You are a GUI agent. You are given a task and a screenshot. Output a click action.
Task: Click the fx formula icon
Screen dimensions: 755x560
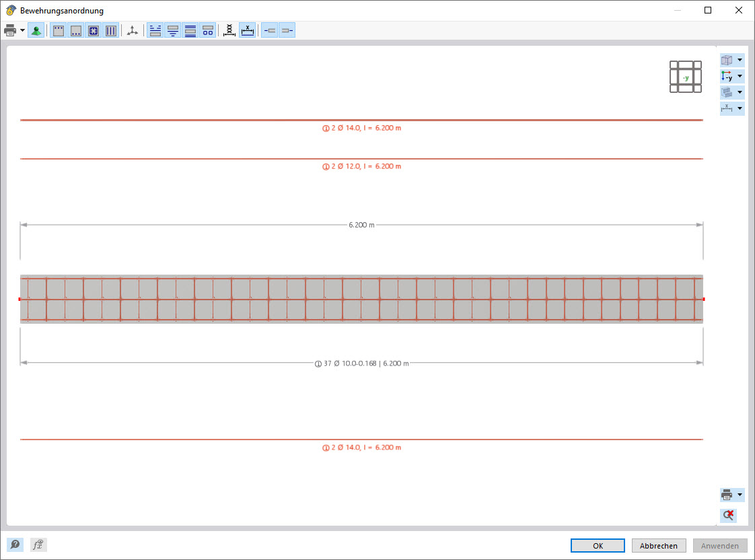tap(38, 545)
